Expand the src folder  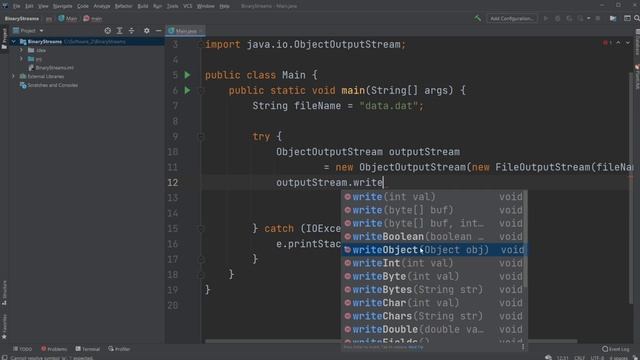21,59
